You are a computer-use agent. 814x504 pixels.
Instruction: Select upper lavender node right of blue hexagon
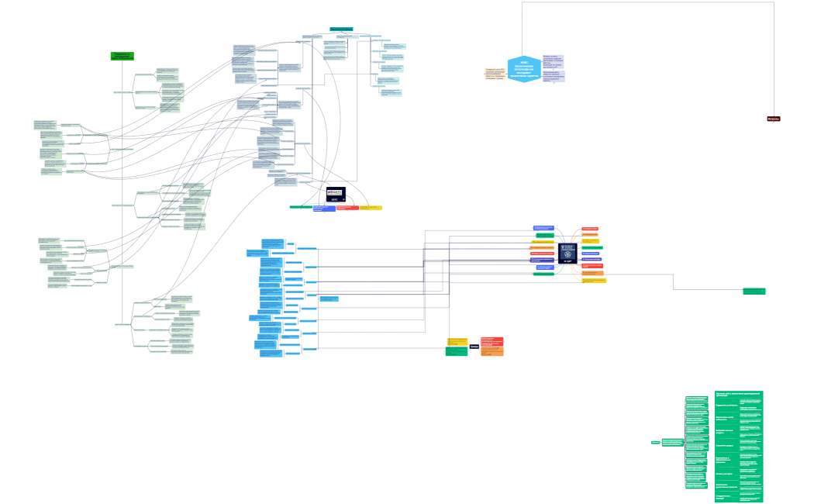[553, 61]
